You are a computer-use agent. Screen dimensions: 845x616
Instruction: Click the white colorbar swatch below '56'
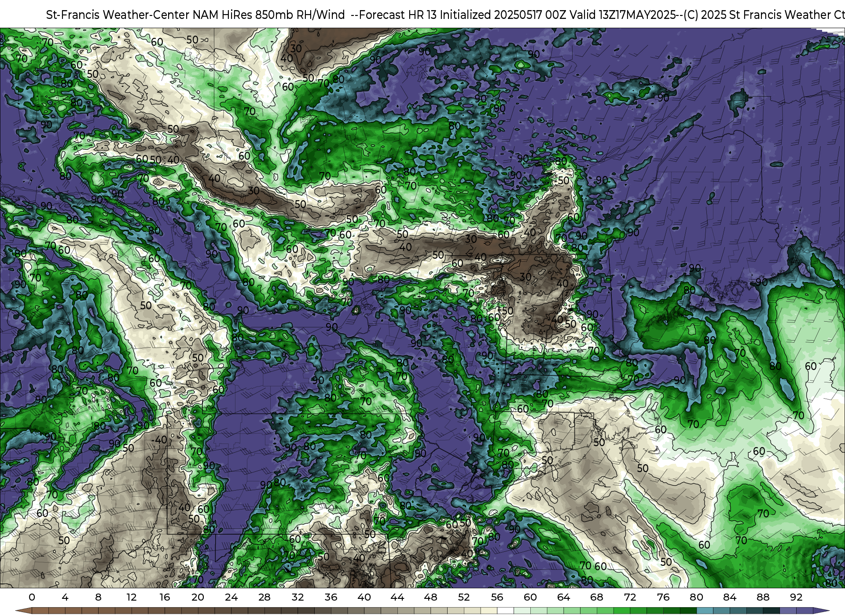pos(505,610)
